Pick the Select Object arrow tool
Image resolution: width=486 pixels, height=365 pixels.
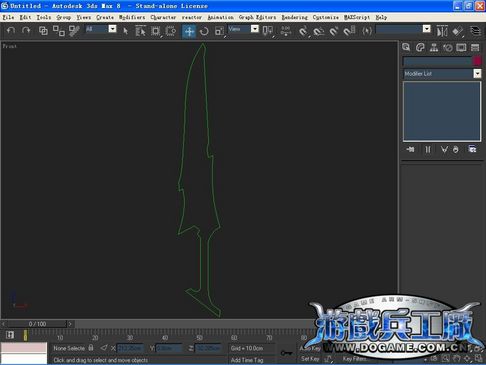point(126,31)
